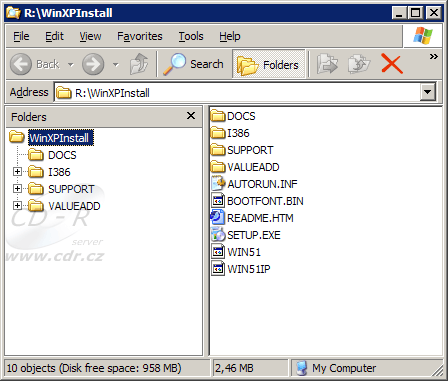The height and width of the screenshot is (381, 448).
Task: Click 10 objects status bar text
Action: (x=94, y=368)
